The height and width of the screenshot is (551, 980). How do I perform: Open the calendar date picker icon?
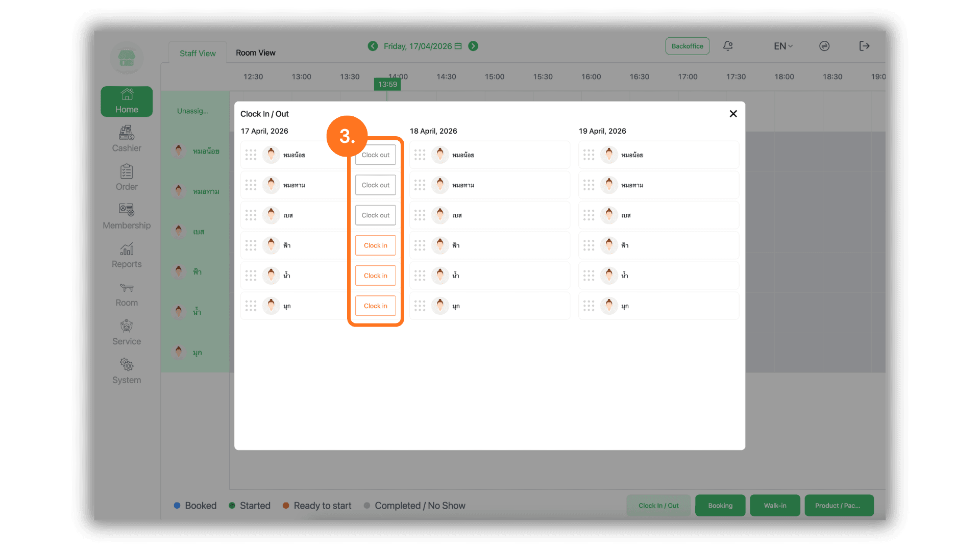point(458,46)
